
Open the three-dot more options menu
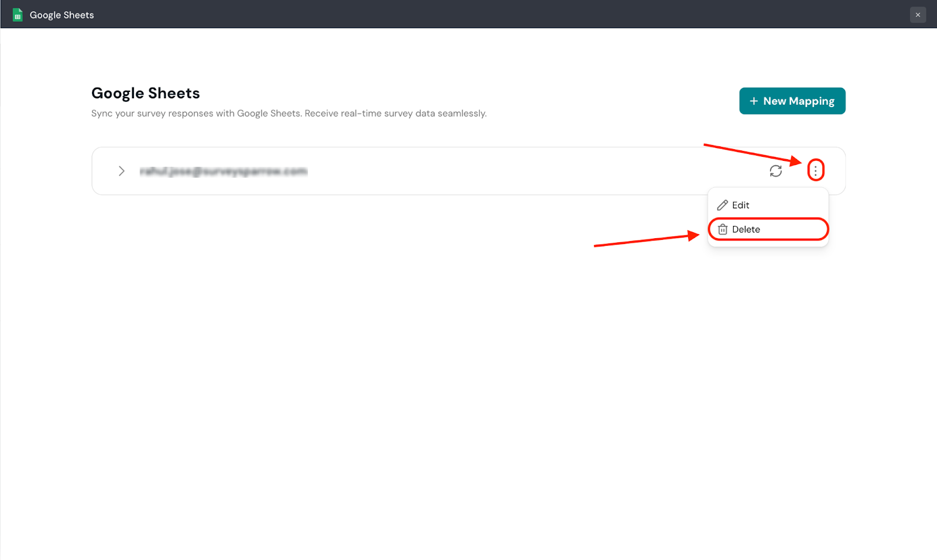point(815,170)
